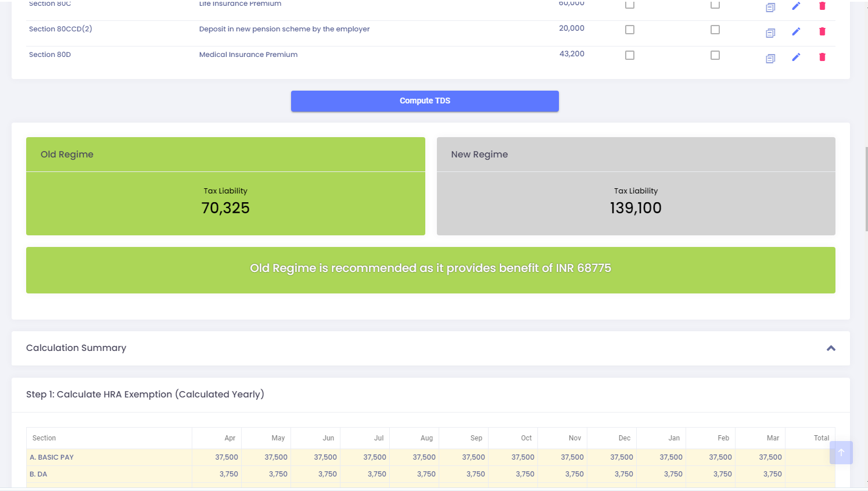Click the page vertical scrollbar
868x491 pixels.
click(866, 189)
